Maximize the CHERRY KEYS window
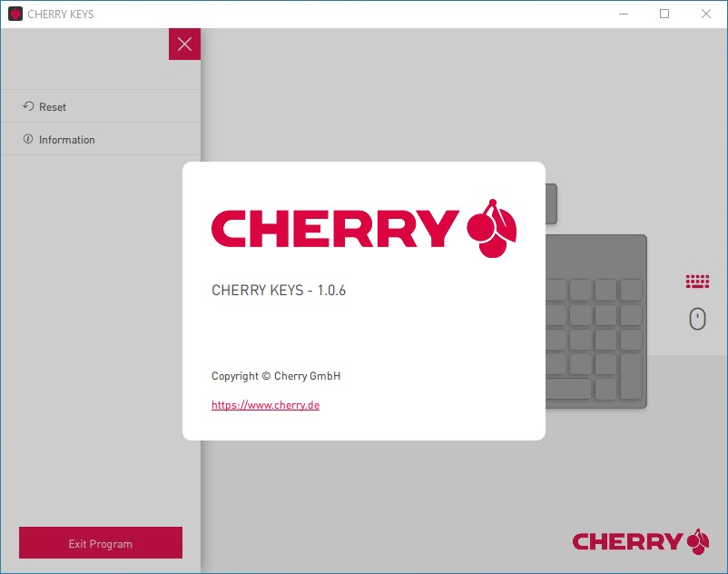Viewport: 728px width, 574px height. (x=664, y=14)
